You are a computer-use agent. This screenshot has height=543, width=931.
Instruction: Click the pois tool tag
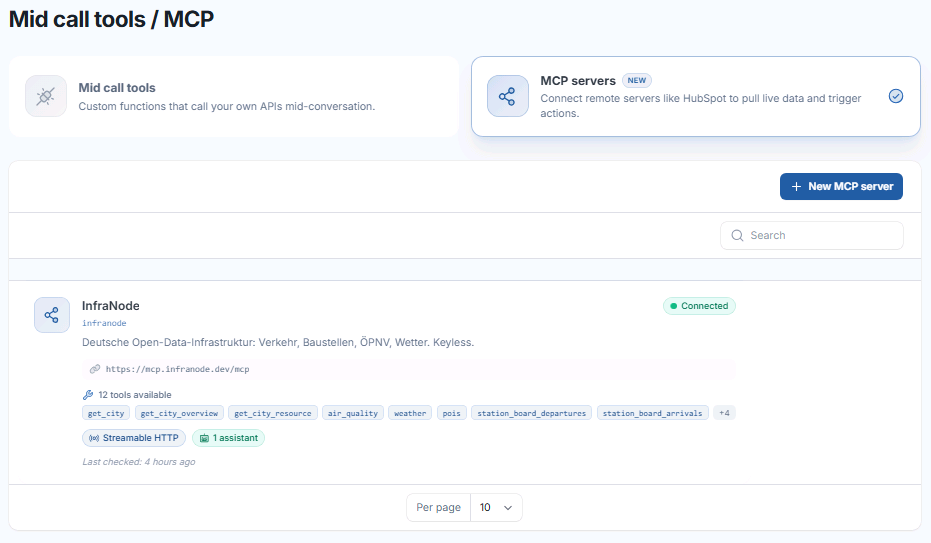pyautogui.click(x=451, y=413)
